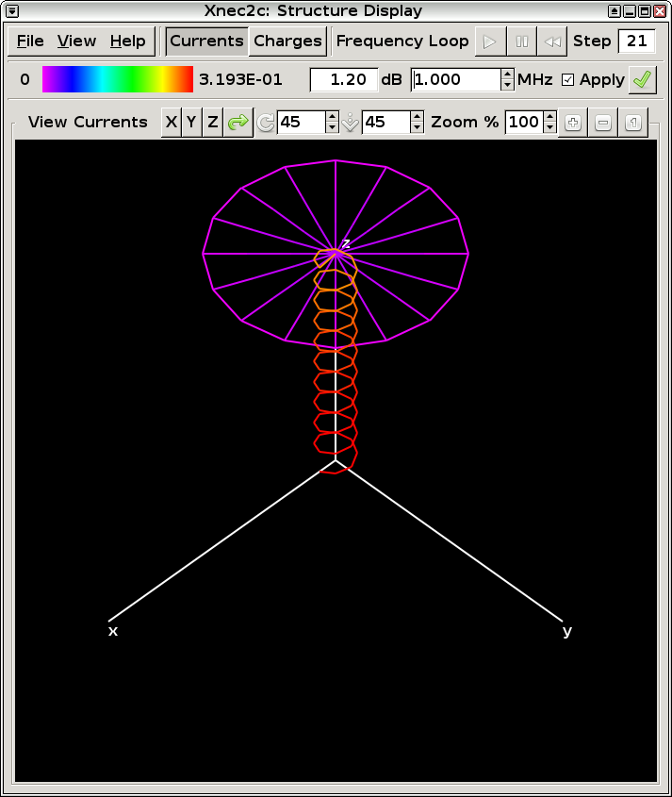Viewport: 672px width, 797px height.
Task: Click the current color scale gradient bar
Action: pyautogui.click(x=117, y=79)
